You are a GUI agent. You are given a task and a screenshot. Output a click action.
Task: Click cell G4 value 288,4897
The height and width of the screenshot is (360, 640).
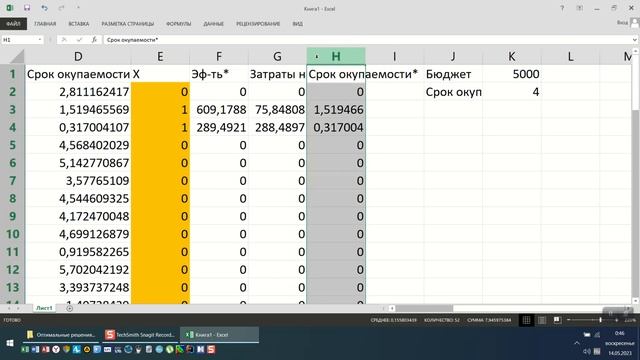point(278,127)
